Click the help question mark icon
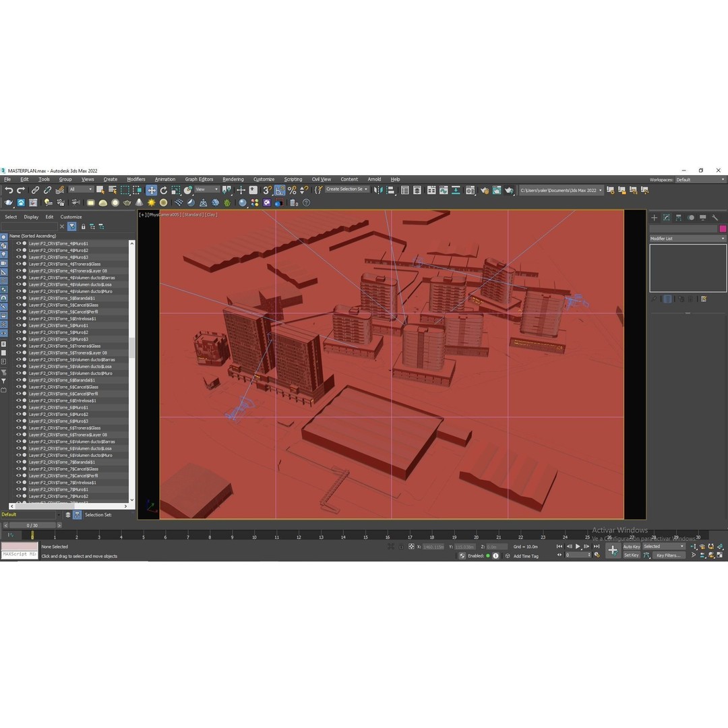This screenshot has width=728, height=728. click(x=307, y=203)
